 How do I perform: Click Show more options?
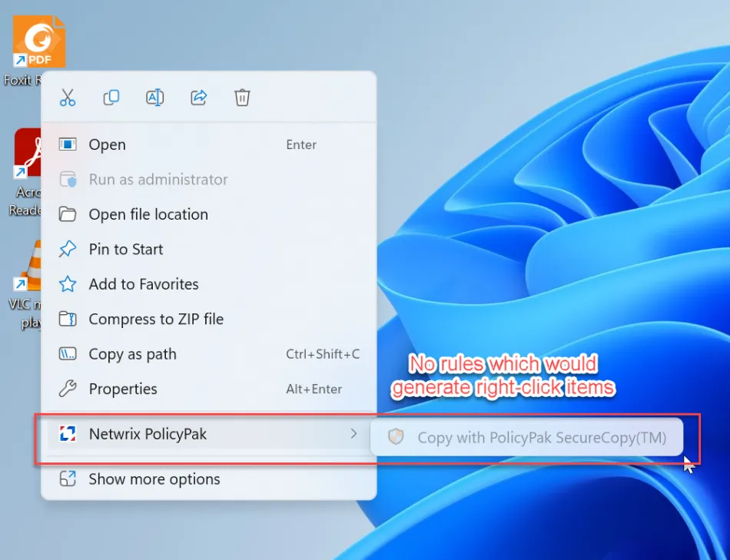tap(209, 479)
